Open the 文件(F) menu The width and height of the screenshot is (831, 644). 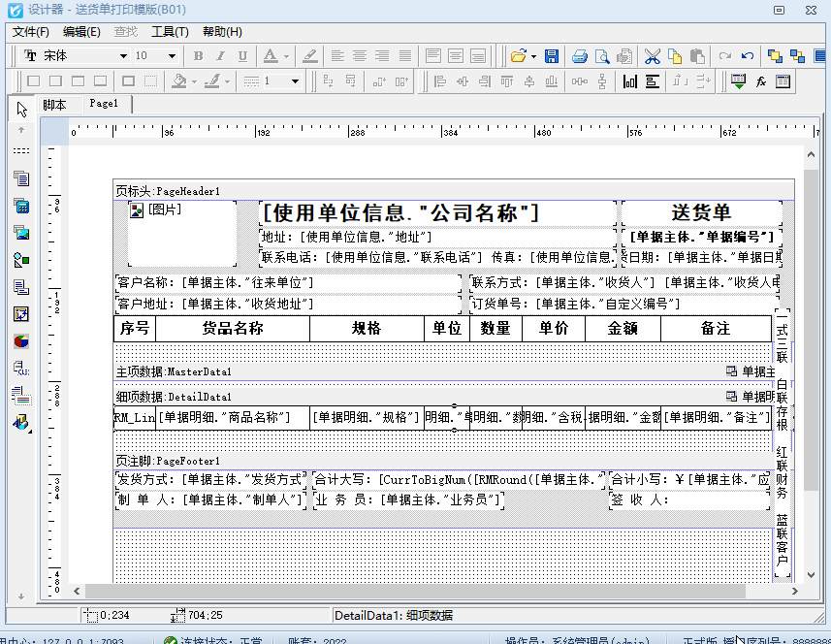pyautogui.click(x=31, y=32)
